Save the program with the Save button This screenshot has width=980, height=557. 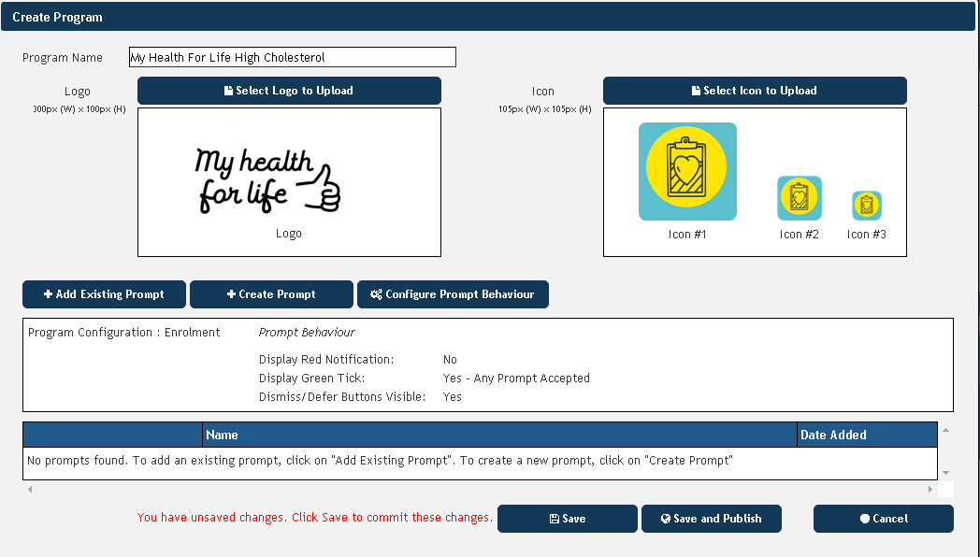click(x=568, y=519)
